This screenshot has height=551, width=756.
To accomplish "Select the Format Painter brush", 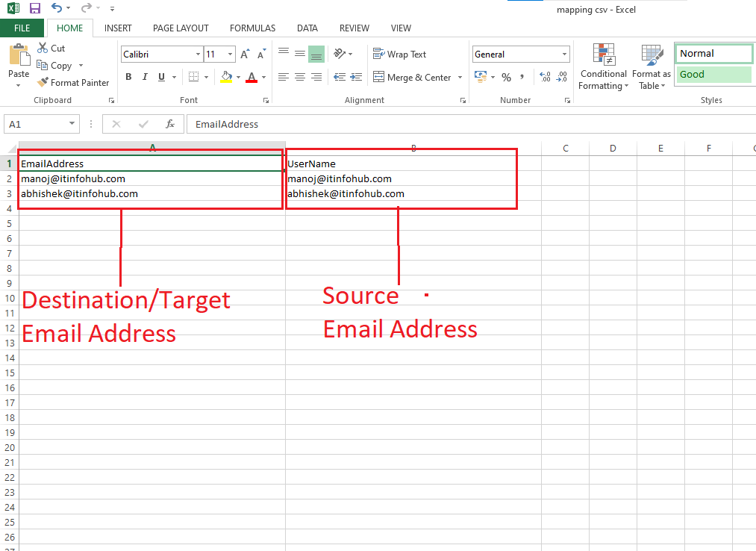I will click(43, 82).
